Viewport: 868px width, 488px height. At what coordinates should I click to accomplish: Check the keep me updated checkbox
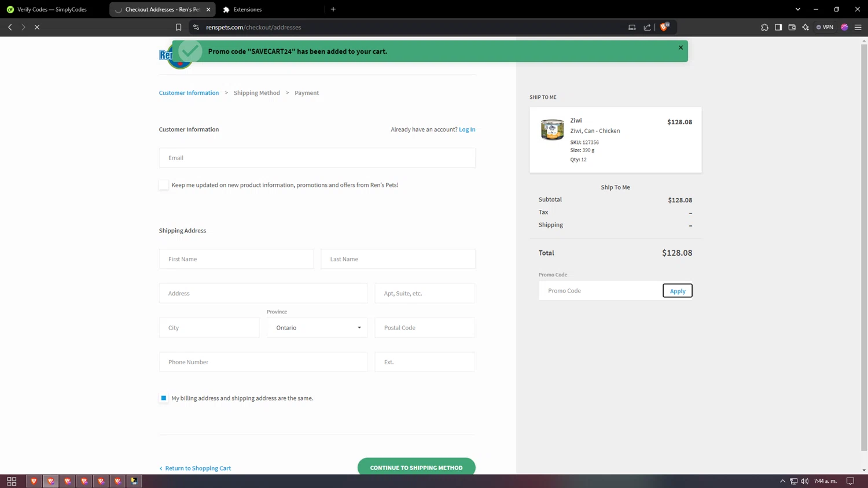[164, 185]
